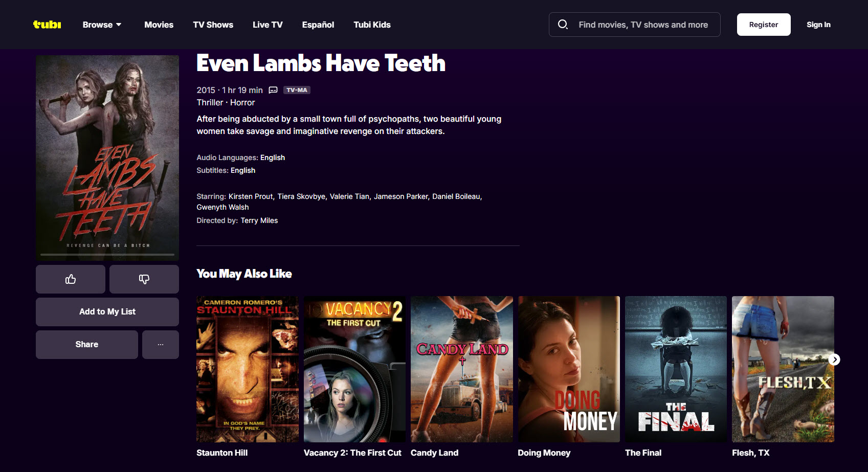Click the Tubi logo

47,25
